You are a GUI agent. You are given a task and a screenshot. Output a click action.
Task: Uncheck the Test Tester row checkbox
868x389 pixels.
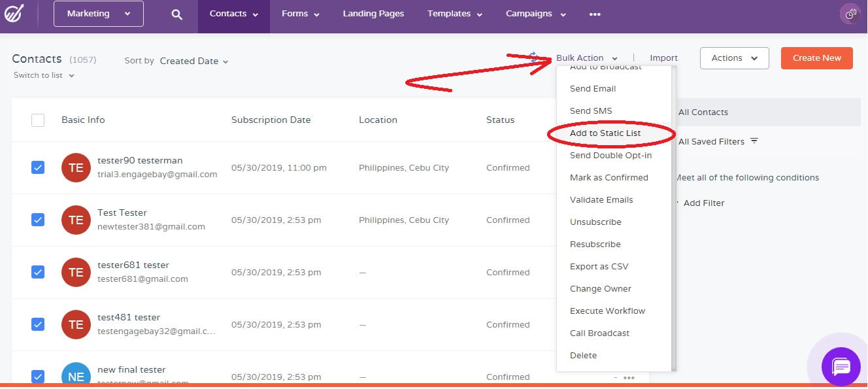[x=38, y=220]
